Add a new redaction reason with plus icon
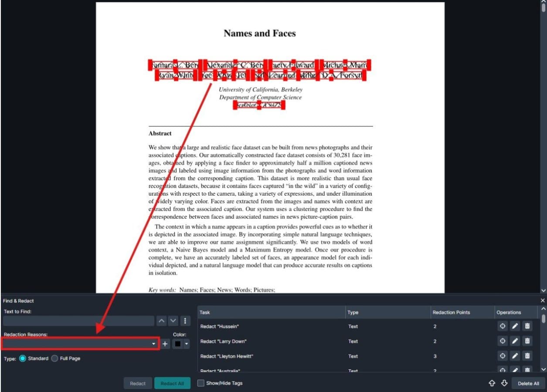 pos(165,344)
